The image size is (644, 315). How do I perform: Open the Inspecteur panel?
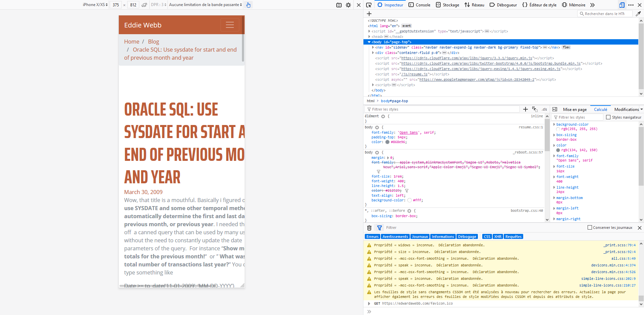(390, 5)
